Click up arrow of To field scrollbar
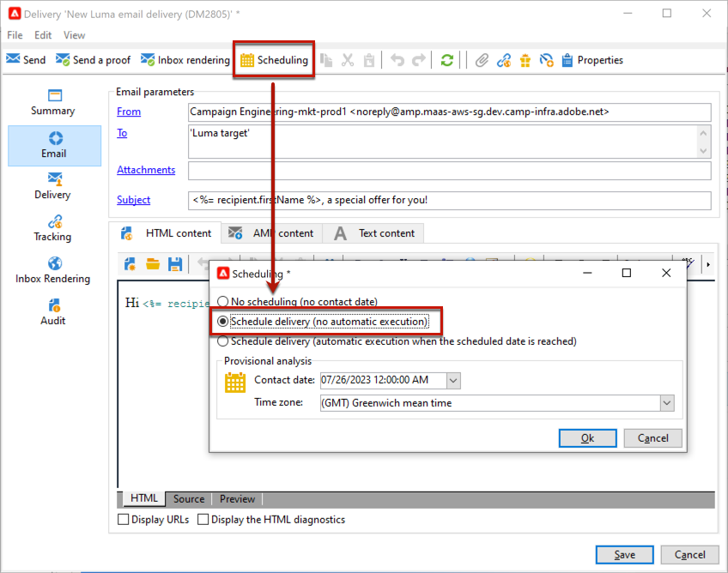Screen dimensions: 728x573 [703, 133]
